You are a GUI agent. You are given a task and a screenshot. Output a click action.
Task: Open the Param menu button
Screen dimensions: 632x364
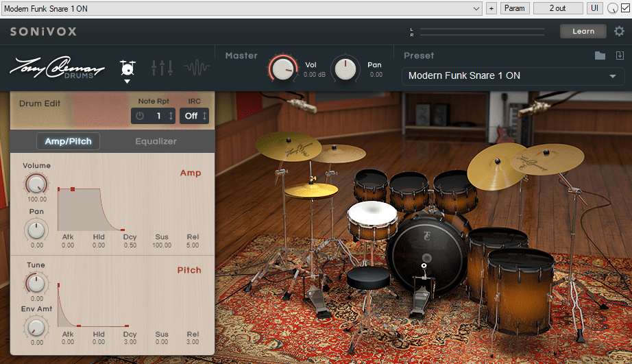515,8
